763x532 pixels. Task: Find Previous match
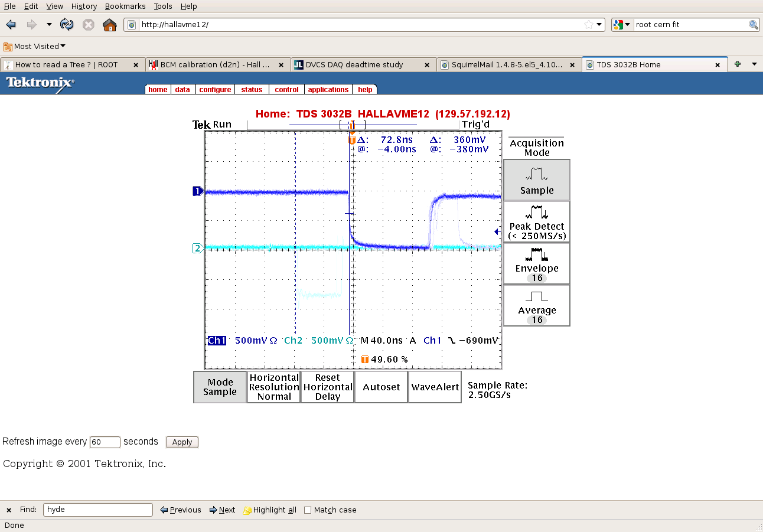click(x=181, y=510)
